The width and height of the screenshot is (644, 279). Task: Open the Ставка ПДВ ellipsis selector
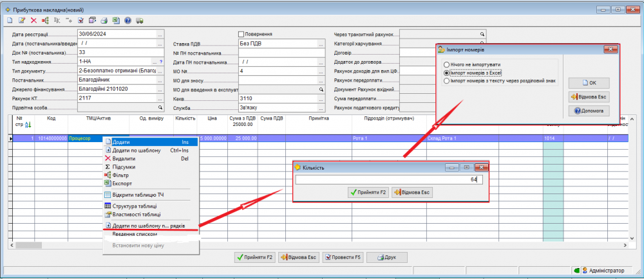tap(321, 44)
